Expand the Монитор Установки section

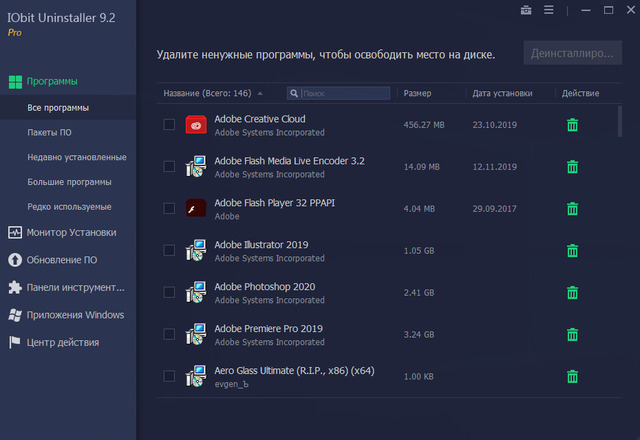(71, 232)
